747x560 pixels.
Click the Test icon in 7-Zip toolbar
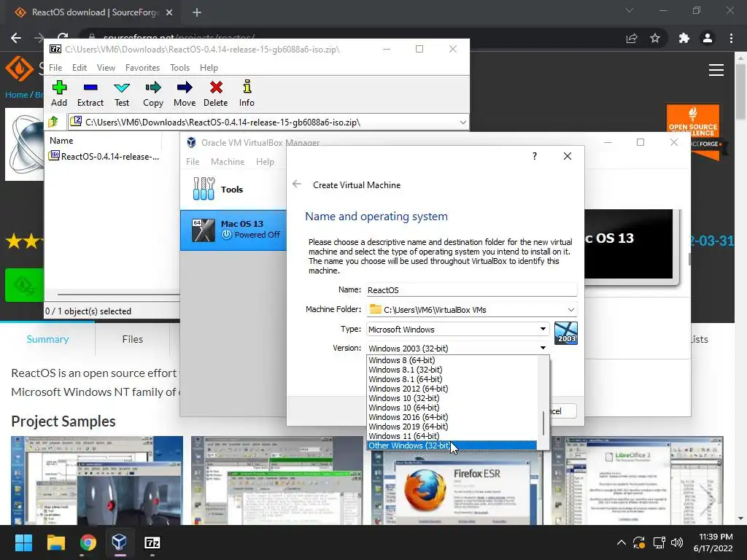click(122, 93)
